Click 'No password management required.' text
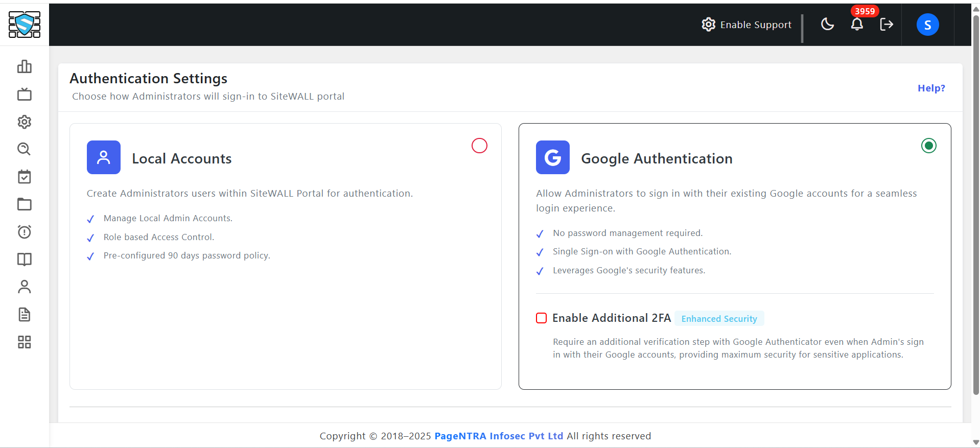980x448 pixels. point(628,233)
